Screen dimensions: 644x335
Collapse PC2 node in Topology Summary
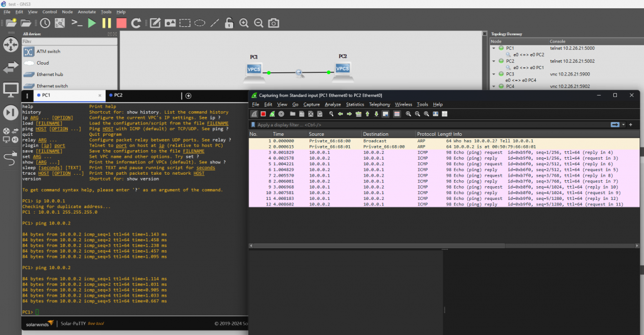[494, 61]
